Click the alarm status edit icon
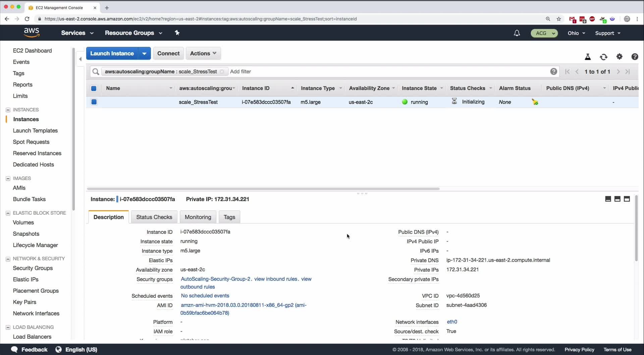The width and height of the screenshot is (644, 355). (x=535, y=102)
